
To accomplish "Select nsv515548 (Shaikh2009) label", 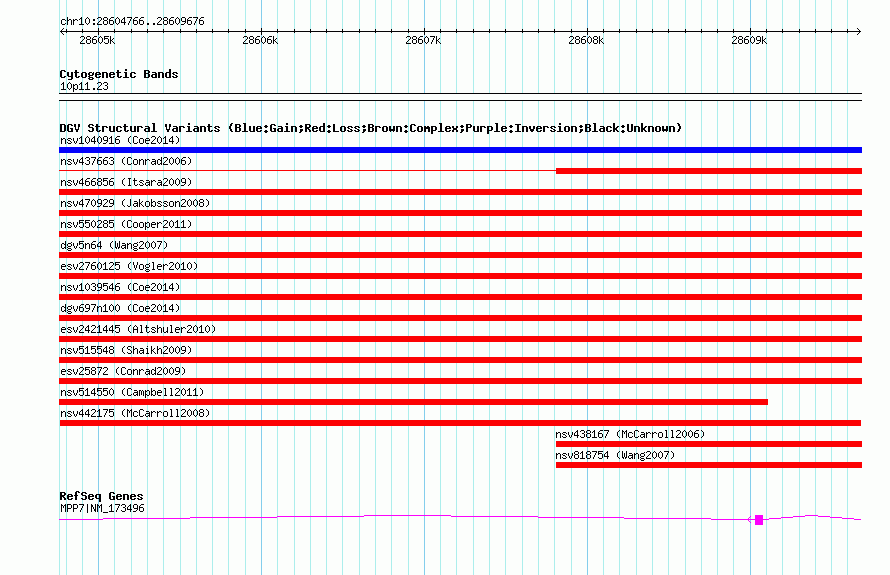I will point(126,350).
